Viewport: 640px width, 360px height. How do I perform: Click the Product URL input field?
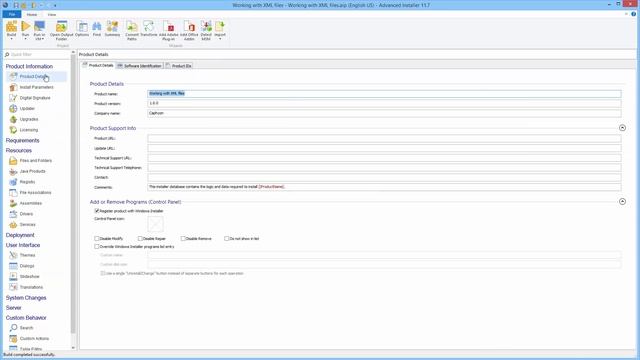tap(384, 138)
